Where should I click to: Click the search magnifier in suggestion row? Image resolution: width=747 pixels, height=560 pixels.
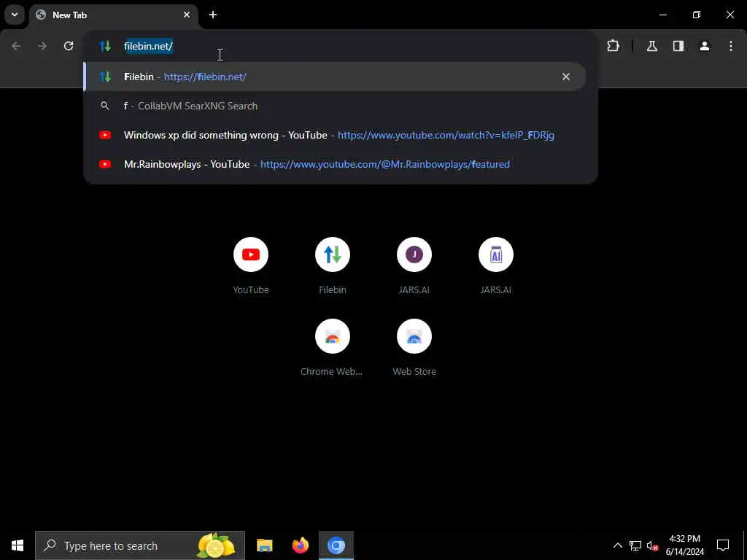pos(105,106)
